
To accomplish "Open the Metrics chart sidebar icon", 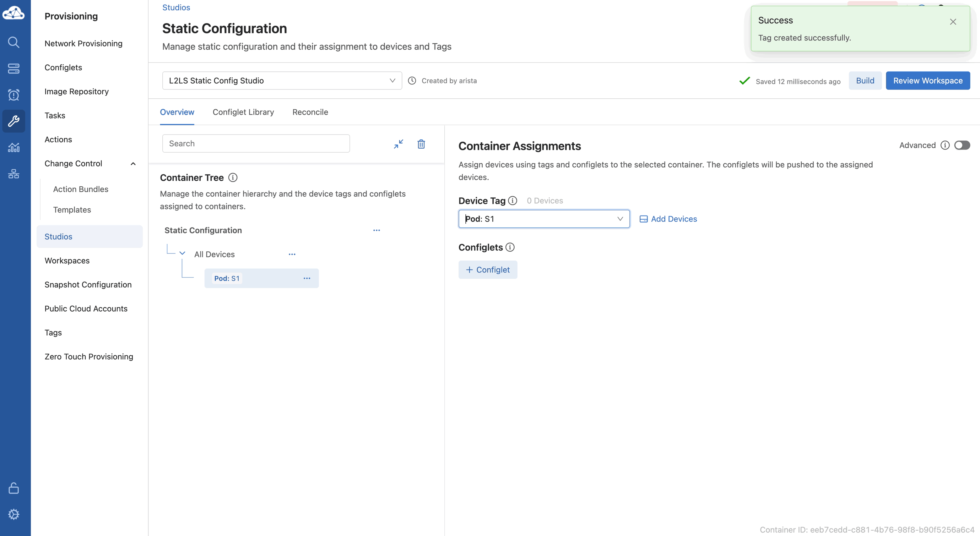I will [x=14, y=147].
